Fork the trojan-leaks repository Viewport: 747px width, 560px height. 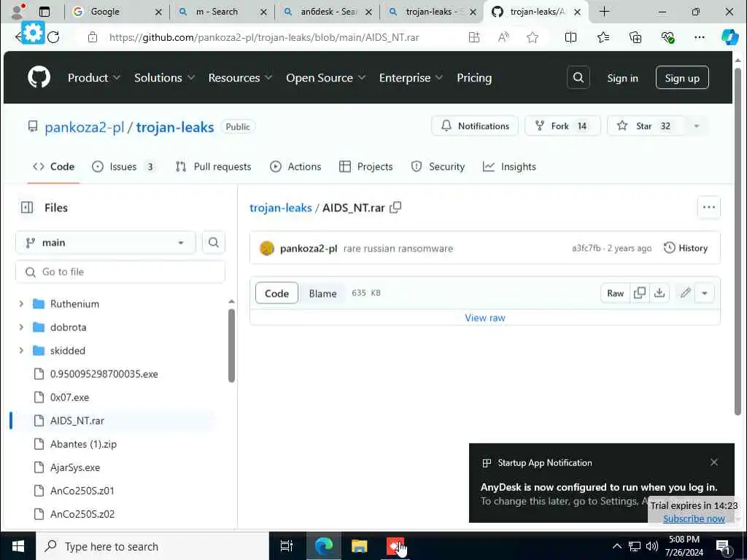[x=562, y=125]
